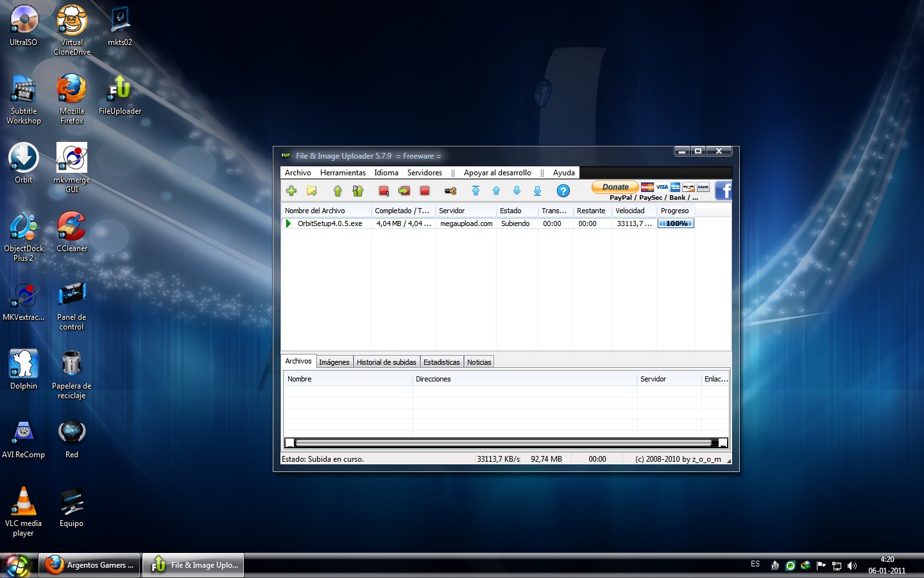The height and width of the screenshot is (578, 924).
Task: Click the File & Image Uploader taskbar button
Action: [193, 565]
